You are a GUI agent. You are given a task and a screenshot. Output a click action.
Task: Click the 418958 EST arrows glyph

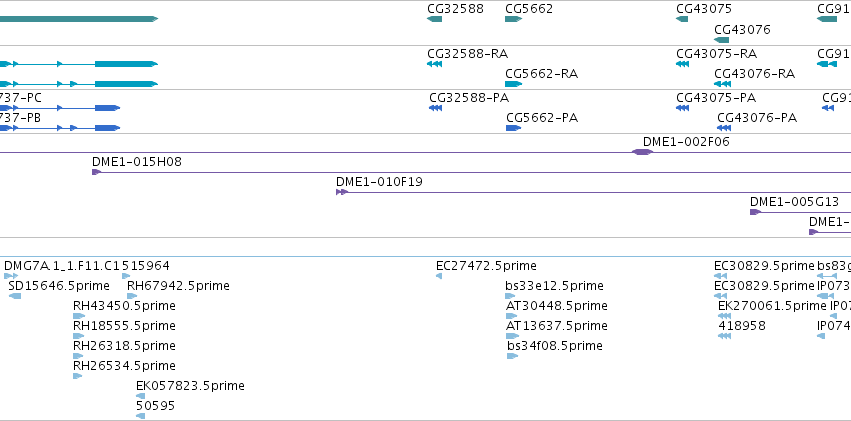coord(725,336)
